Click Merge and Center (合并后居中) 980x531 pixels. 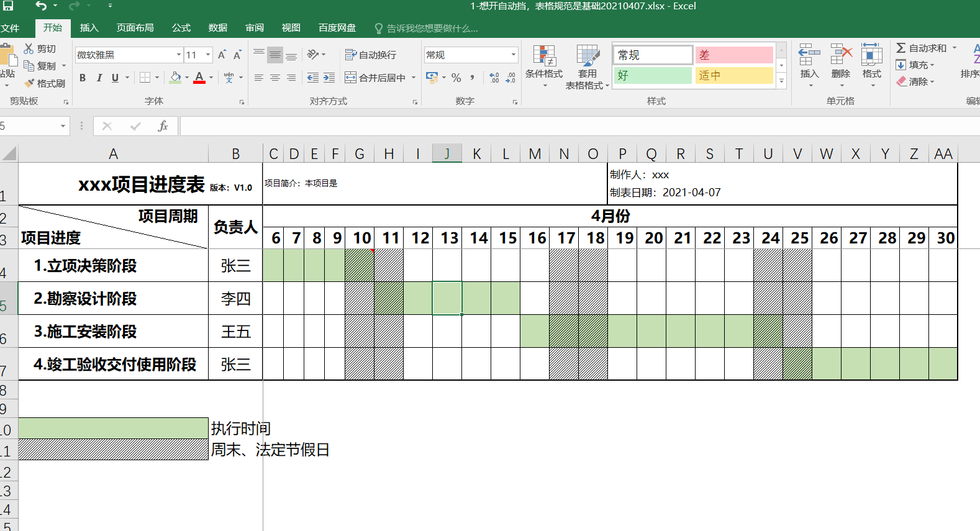click(x=375, y=78)
